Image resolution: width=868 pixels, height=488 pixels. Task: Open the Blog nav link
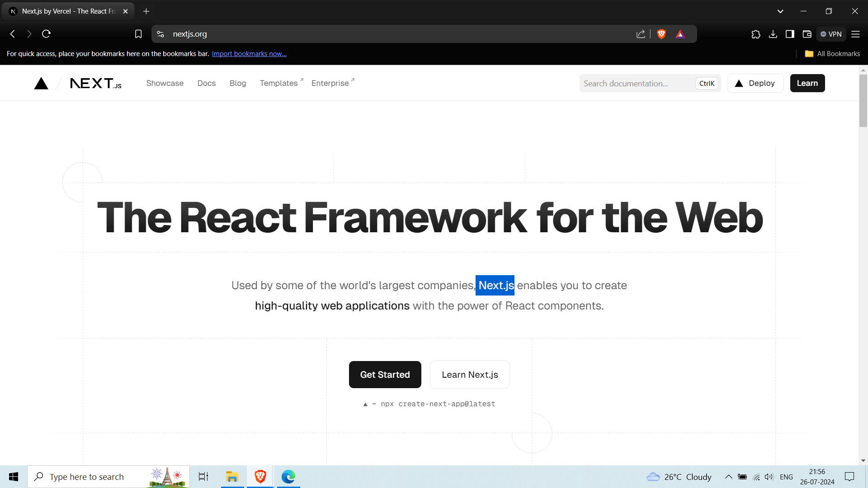238,83
